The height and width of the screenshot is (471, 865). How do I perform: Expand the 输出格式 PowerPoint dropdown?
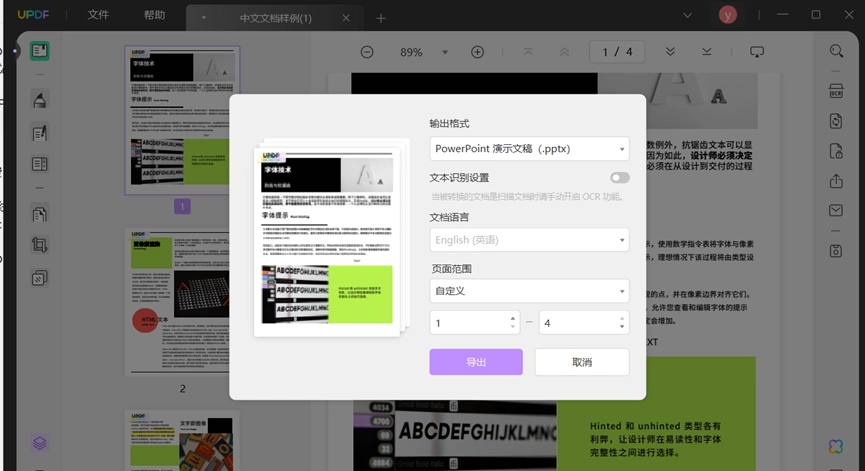pos(529,149)
